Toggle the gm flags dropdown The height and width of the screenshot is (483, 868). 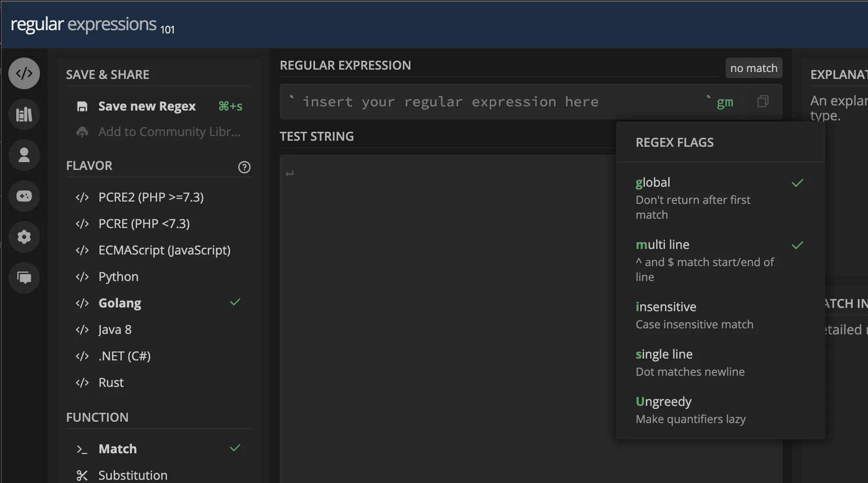click(x=725, y=102)
